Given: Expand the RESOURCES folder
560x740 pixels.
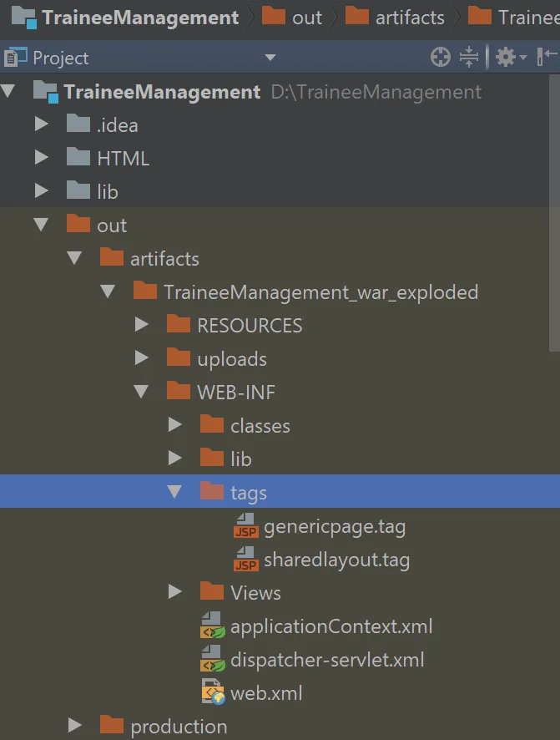Looking at the screenshot, I should [142, 325].
